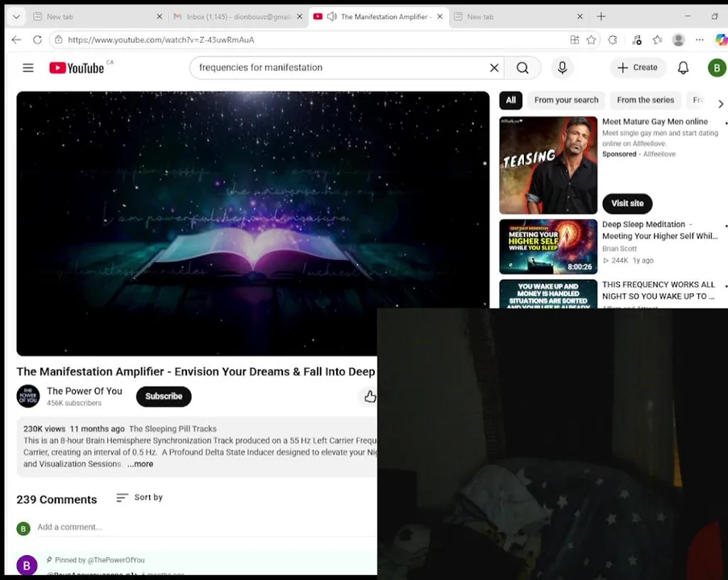Image resolution: width=728 pixels, height=580 pixels.
Task: Open the Create menu
Action: click(638, 68)
